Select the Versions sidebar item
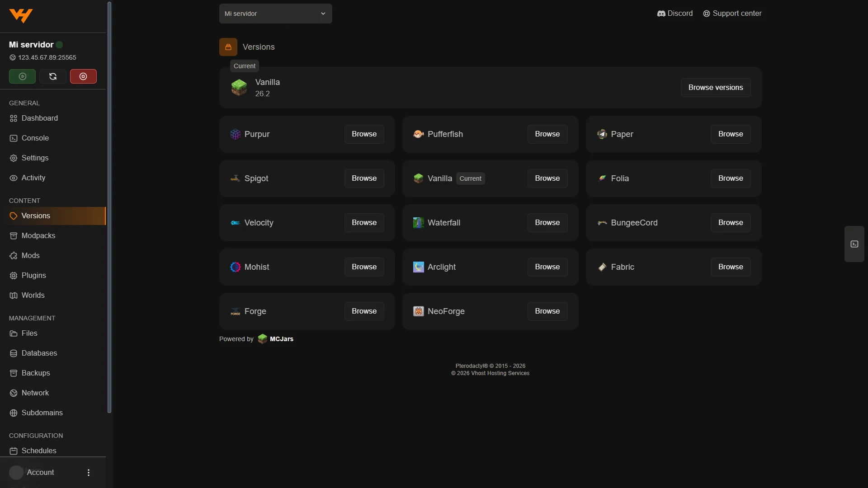This screenshot has width=868, height=488. pos(53,216)
